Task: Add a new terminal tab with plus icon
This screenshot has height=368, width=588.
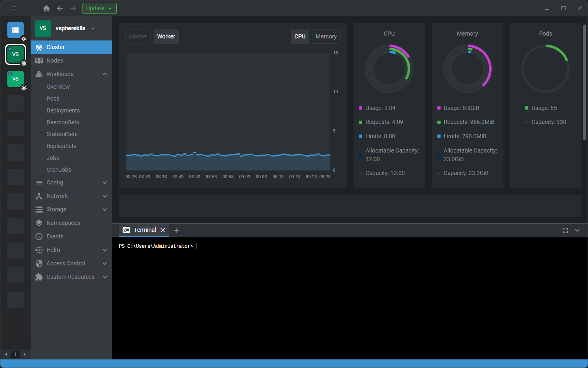Action: click(177, 231)
